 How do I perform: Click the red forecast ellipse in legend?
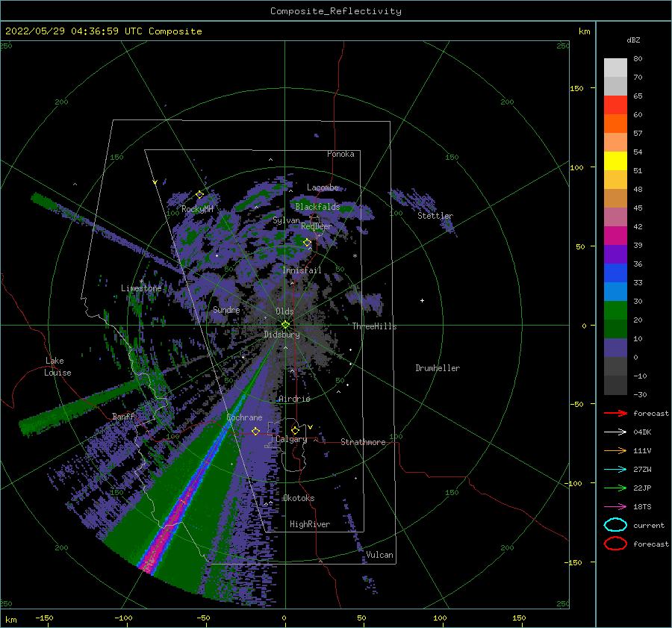point(615,544)
